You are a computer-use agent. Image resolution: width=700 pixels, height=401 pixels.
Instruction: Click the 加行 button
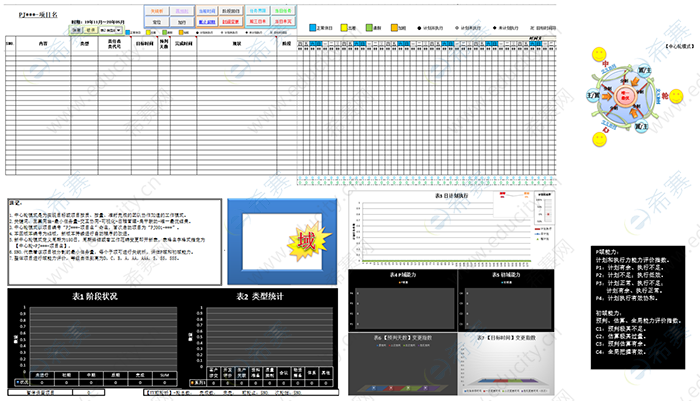182,22
